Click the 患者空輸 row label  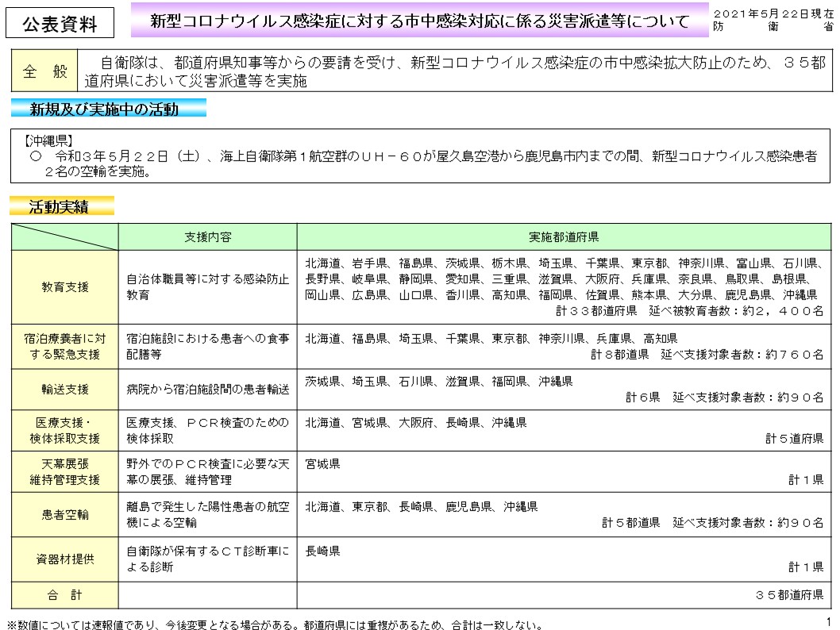coord(64,514)
